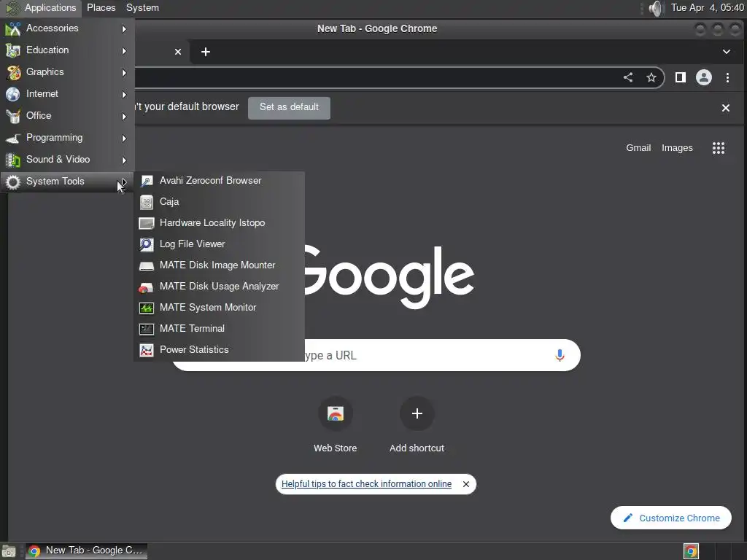Click the Programming category icon
747x560 pixels.
click(x=13, y=138)
